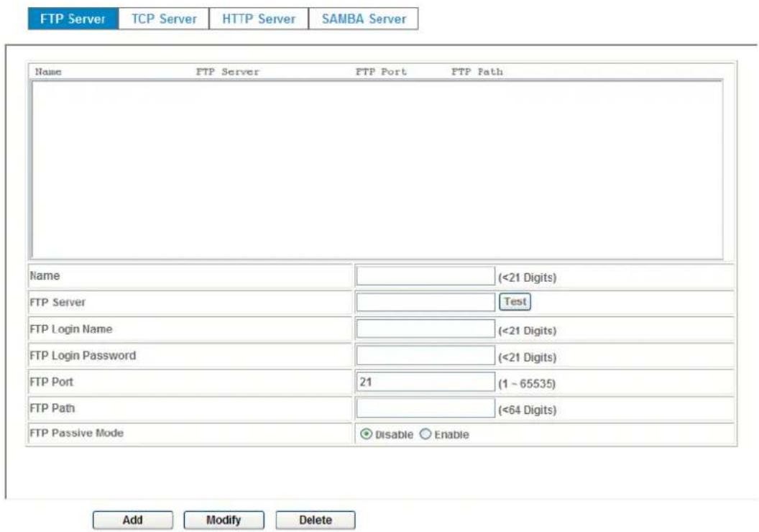Click the FTP Login Password label

click(83, 355)
